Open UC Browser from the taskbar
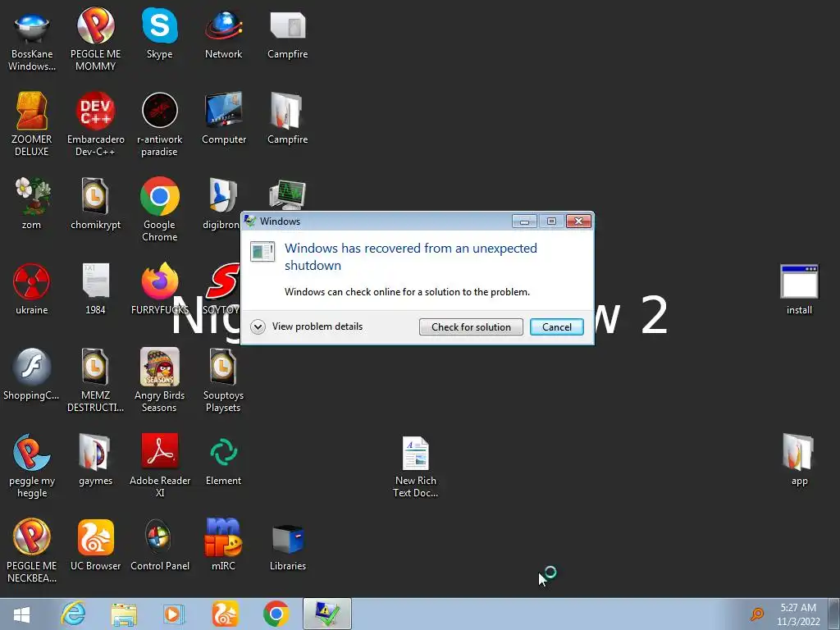This screenshot has width=840, height=630. point(225,614)
